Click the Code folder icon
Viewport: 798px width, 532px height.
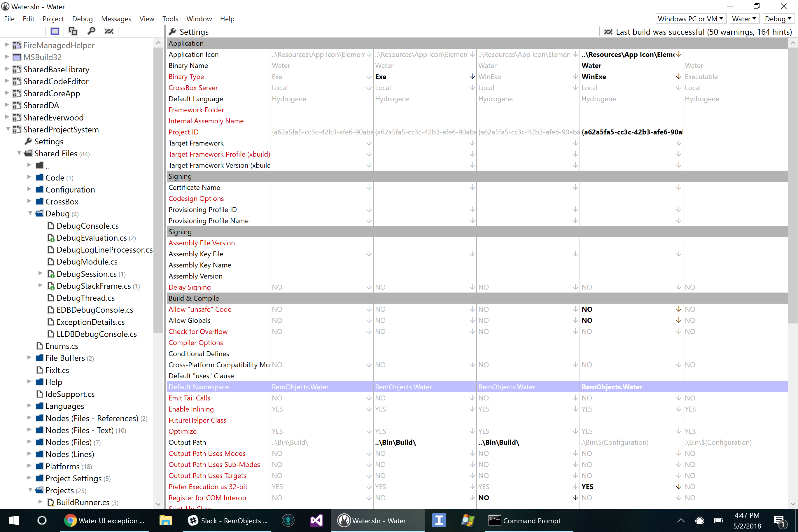click(40, 177)
